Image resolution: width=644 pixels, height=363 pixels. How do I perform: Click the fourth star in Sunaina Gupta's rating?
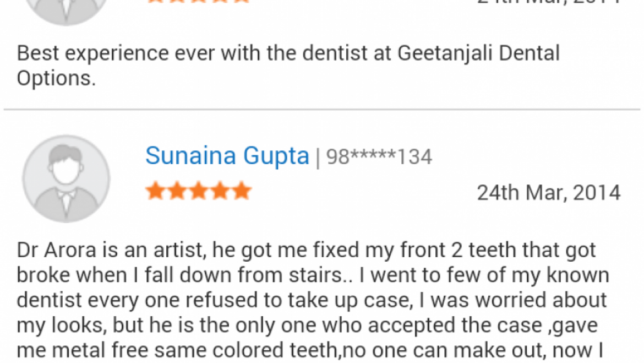click(219, 191)
